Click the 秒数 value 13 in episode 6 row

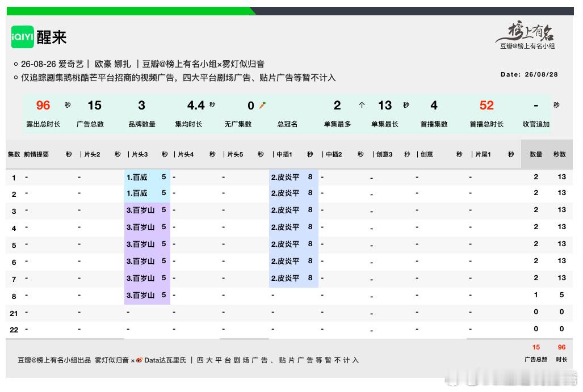pos(561,261)
